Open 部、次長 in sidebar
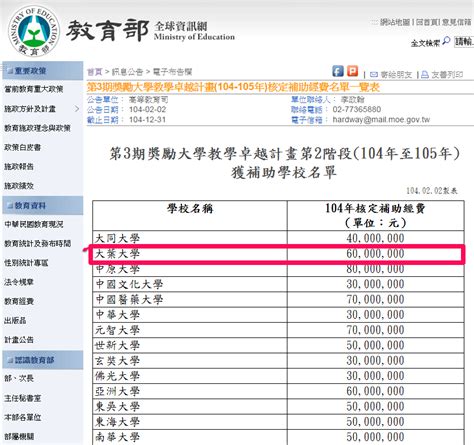 click(x=19, y=378)
